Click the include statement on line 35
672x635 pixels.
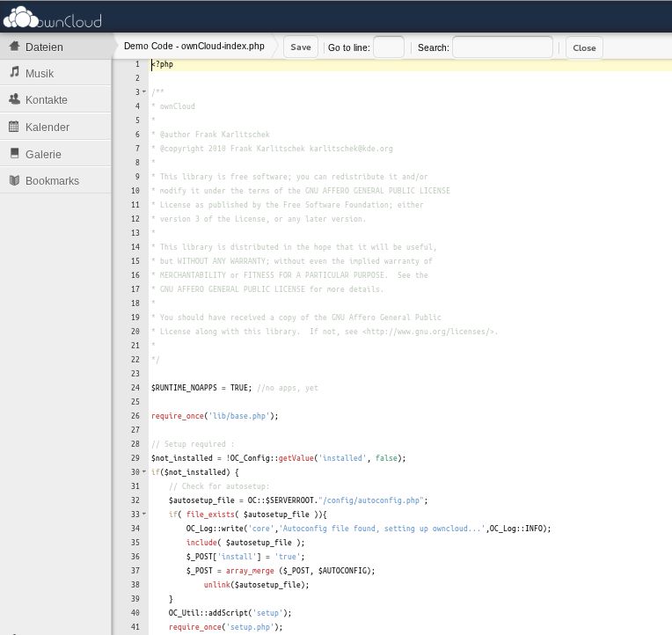tap(201, 543)
